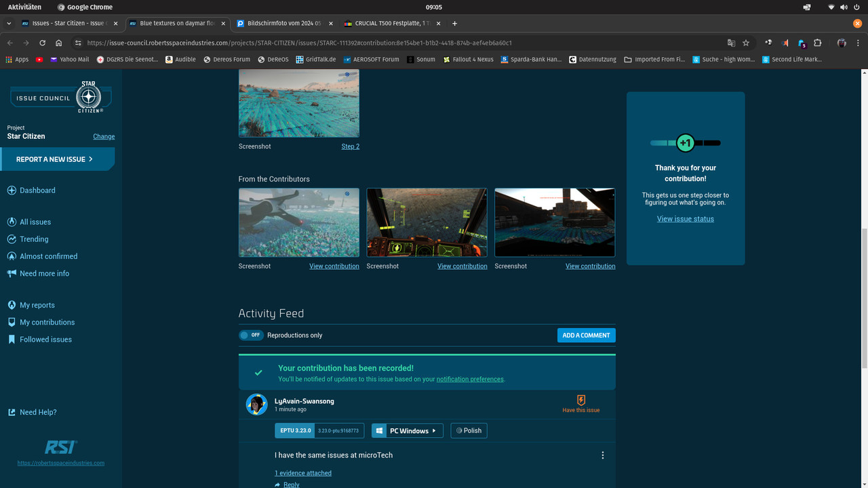This screenshot has height=488, width=868.
Task: Open the 1 evidence attached link
Action: pos(303,473)
